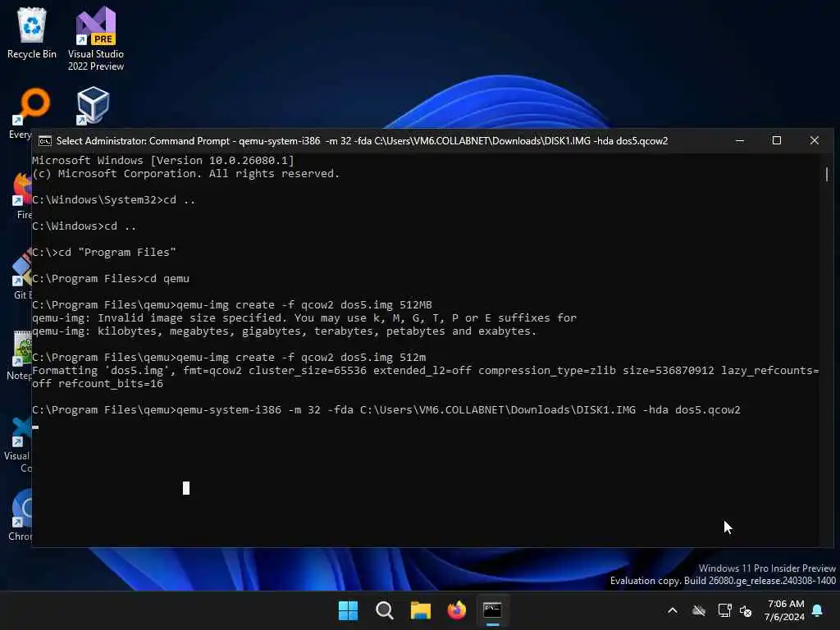Screen dimensions: 840x630
Task: Open the network status tray icon
Action: pos(724,610)
